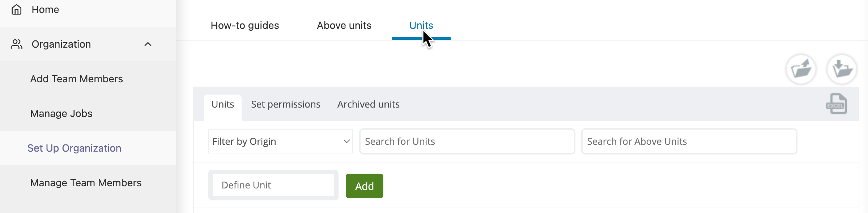
Task: Click the Define Unit text box
Action: pyautogui.click(x=273, y=185)
